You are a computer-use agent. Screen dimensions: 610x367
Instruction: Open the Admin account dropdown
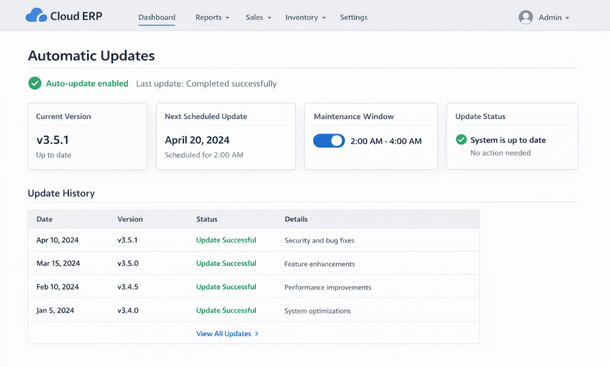[x=554, y=18]
